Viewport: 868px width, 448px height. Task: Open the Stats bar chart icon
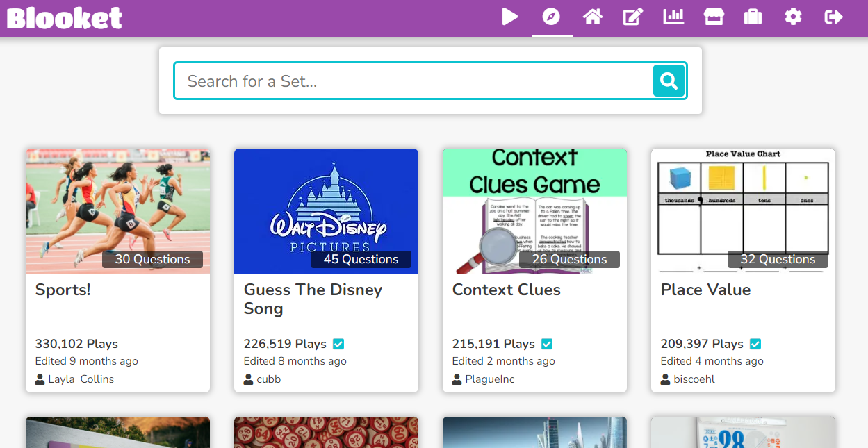point(673,17)
